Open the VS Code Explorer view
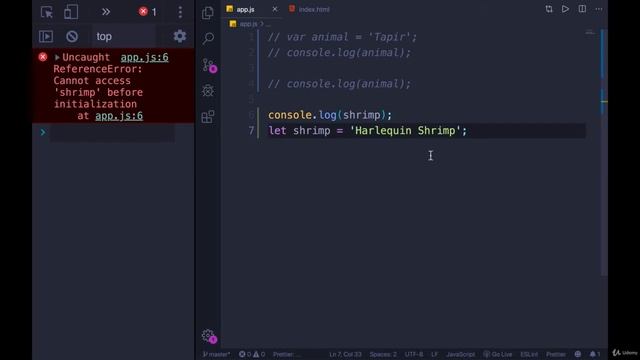This screenshot has width=640, height=360. click(208, 13)
